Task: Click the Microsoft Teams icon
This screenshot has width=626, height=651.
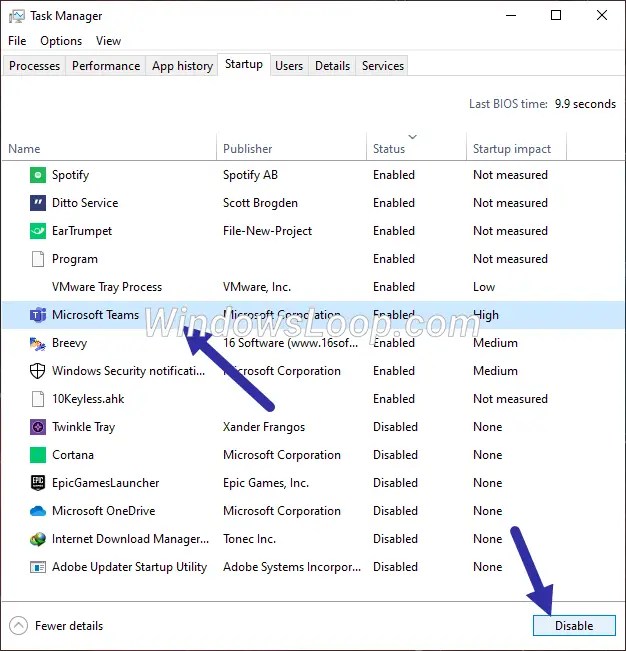Action: point(38,315)
